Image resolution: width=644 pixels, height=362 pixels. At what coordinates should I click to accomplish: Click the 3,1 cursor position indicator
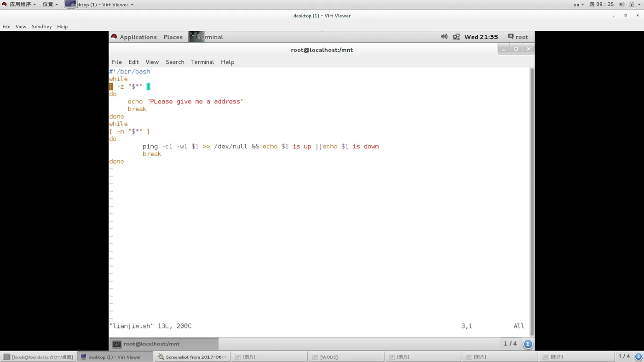point(466,326)
